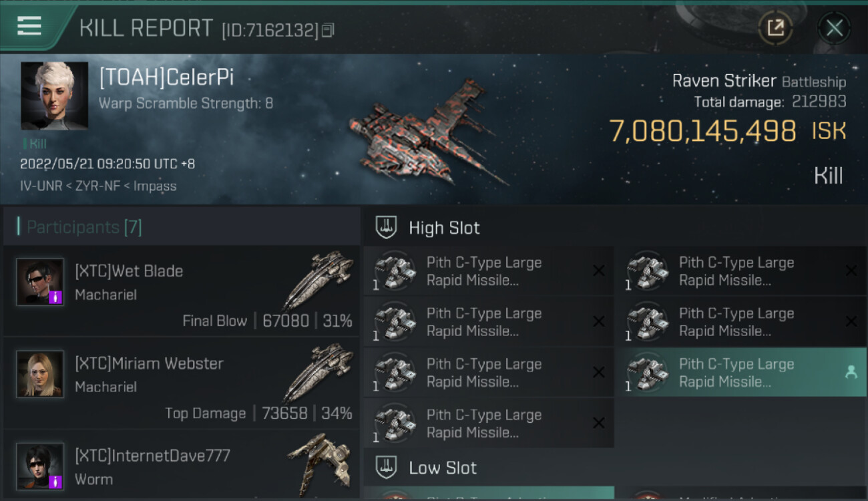Open Miriam Webster's pilot portrait

pos(40,374)
